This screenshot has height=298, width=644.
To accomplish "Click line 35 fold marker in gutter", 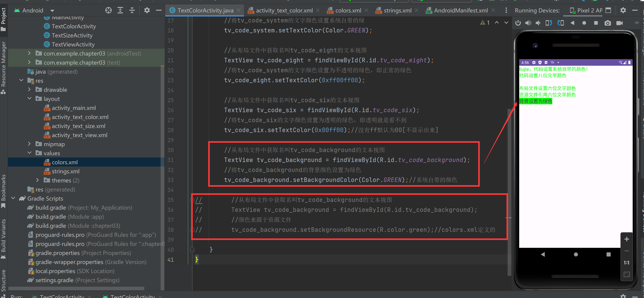I will point(192,200).
